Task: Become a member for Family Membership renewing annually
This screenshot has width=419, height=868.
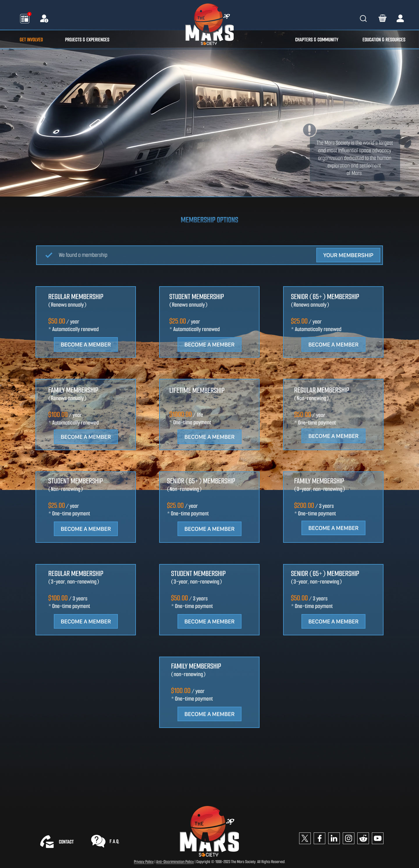Action: click(86, 437)
